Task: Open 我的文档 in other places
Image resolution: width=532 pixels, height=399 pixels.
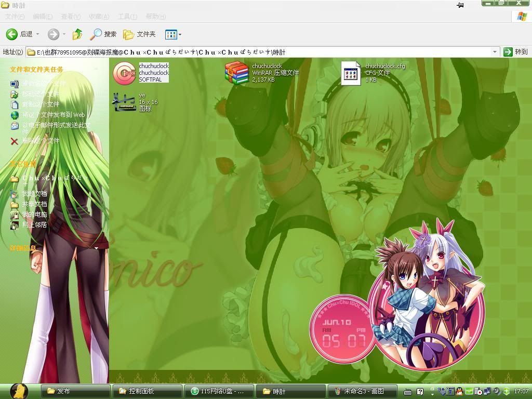Action: 35,194
